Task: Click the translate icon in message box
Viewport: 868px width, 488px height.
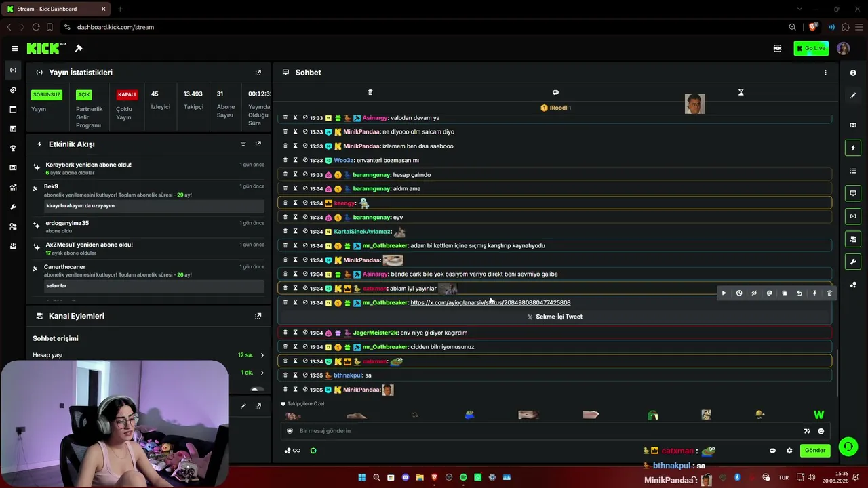Action: [807, 431]
